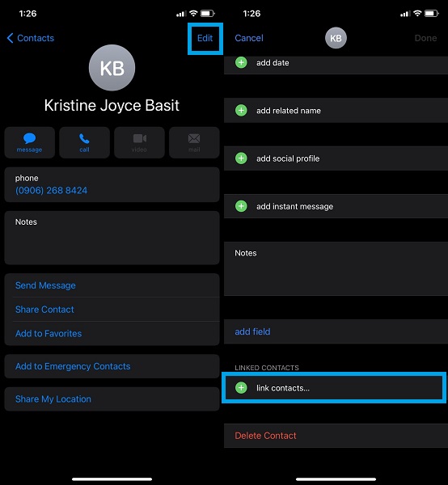
Task: Tap the battery icon in right status bar
Action: click(x=432, y=13)
